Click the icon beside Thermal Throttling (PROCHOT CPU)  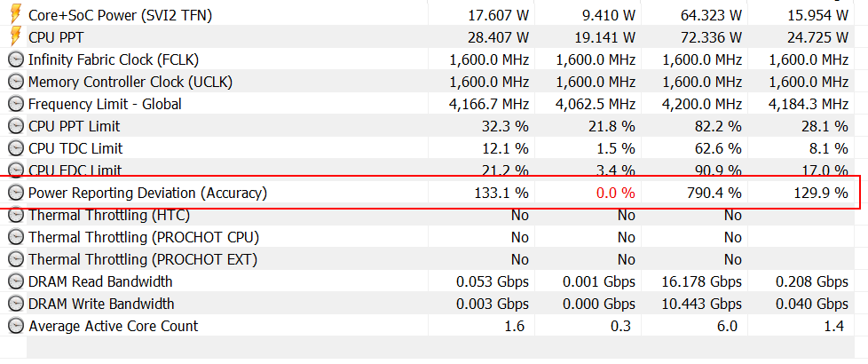(x=16, y=237)
